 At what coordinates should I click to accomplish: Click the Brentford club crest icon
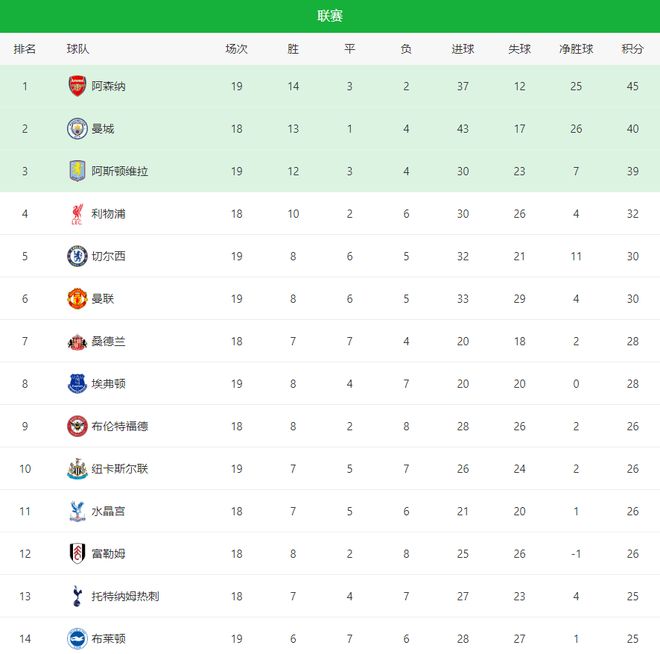[77, 426]
